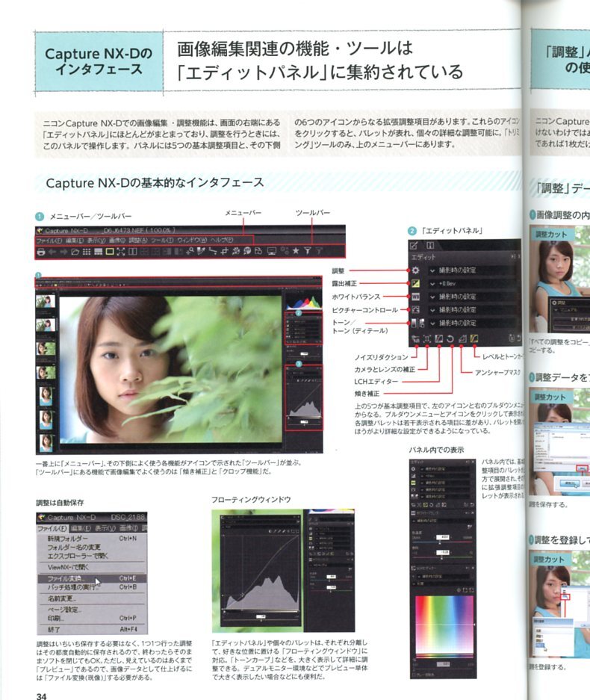This screenshot has width=590, height=700.
Task: Click the tone detail icon beside tone icon
Action: tap(422, 323)
